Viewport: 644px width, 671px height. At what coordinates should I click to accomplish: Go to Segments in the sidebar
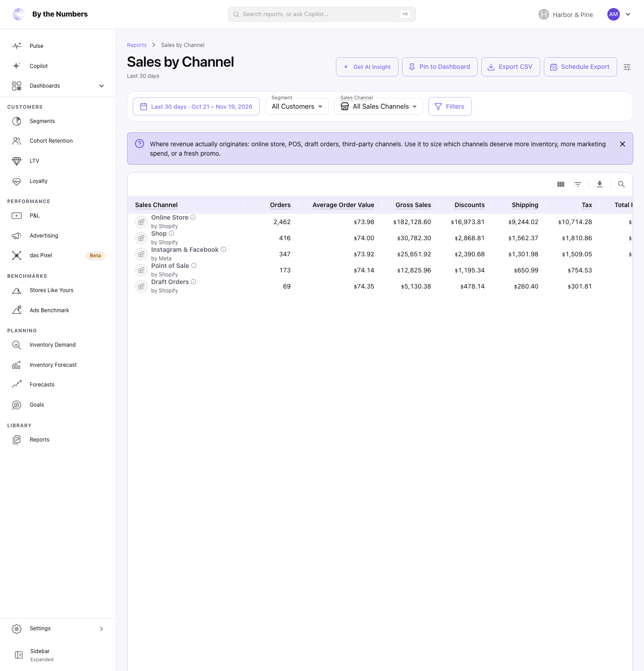(x=58, y=121)
